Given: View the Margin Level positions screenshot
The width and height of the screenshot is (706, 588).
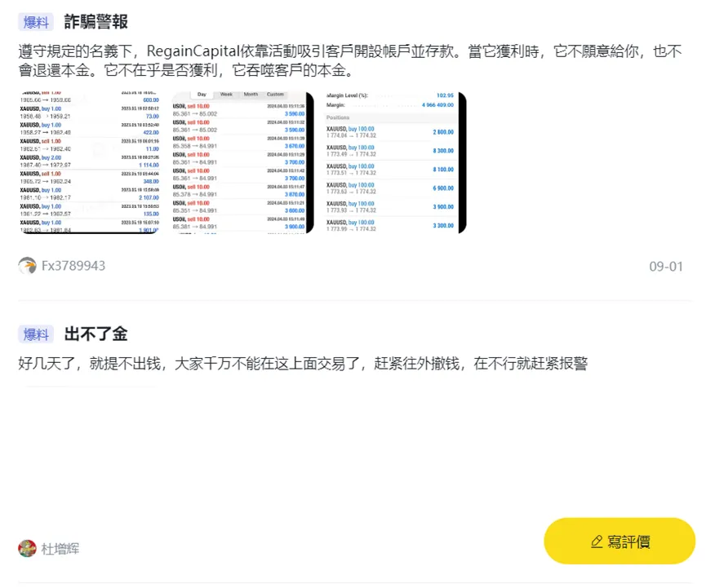Looking at the screenshot, I should click(395, 162).
